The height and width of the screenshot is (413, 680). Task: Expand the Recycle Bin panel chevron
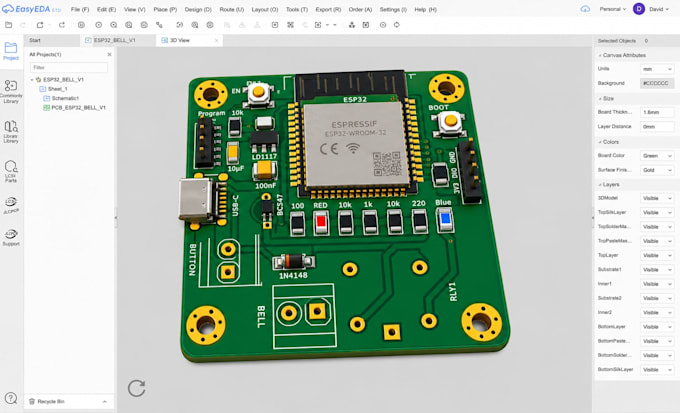[105, 402]
